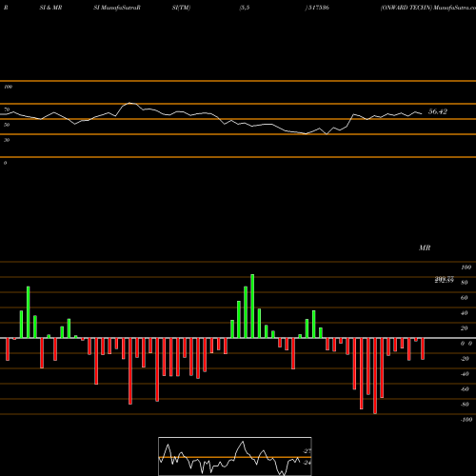This screenshot has height=476, width=476.
Task: Click the RSI value label 56.42
Action: click(438, 111)
